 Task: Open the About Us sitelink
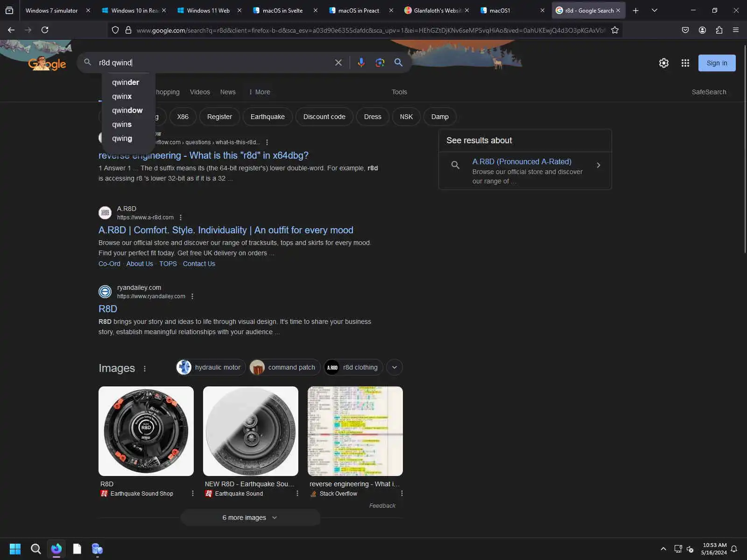(140, 264)
